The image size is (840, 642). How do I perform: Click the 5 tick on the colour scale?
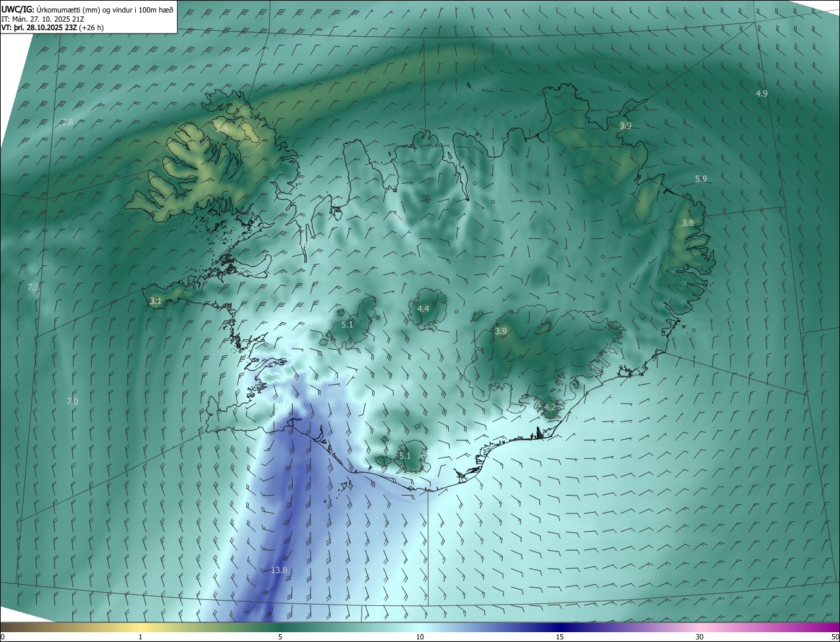(x=280, y=637)
